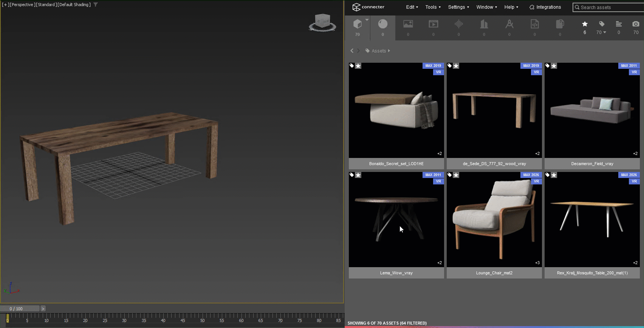
Task: Click tag icon on Lema_Wow_vray
Action: click(x=351, y=175)
